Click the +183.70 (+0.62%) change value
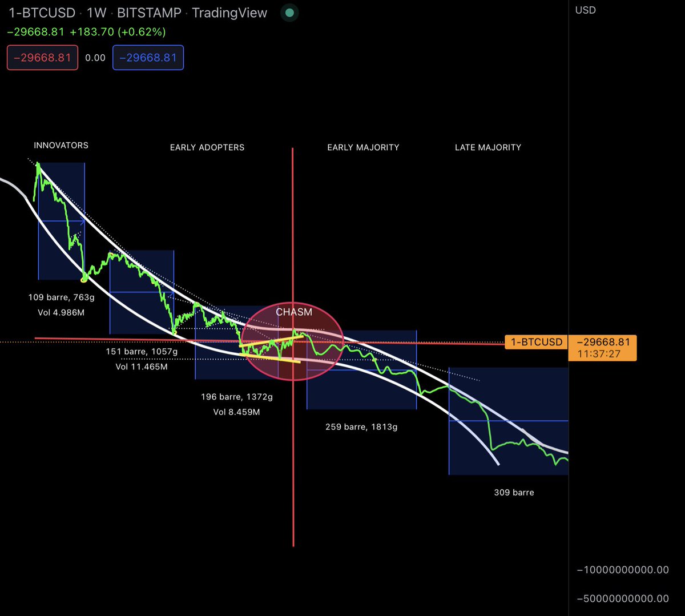The width and height of the screenshot is (685, 616). [x=118, y=32]
